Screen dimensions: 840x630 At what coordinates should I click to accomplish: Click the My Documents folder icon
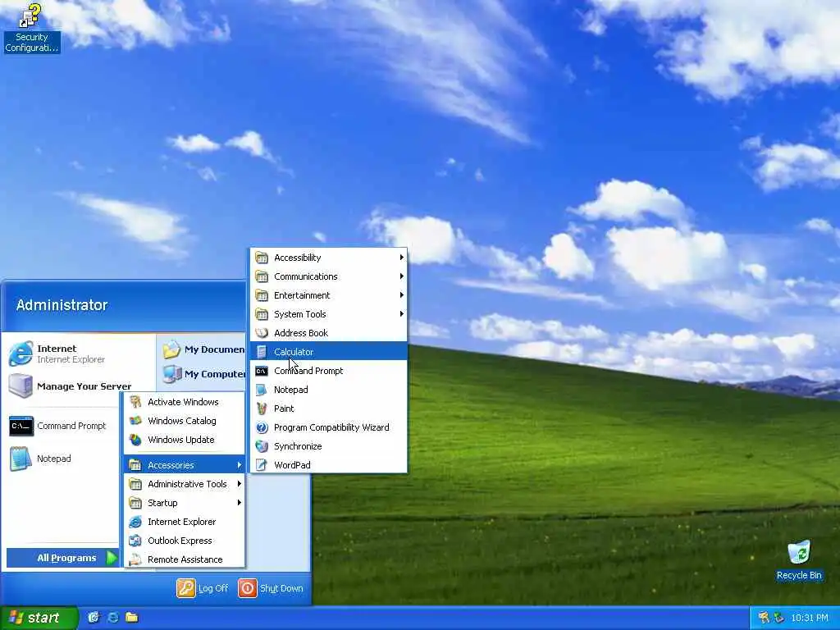coord(171,349)
